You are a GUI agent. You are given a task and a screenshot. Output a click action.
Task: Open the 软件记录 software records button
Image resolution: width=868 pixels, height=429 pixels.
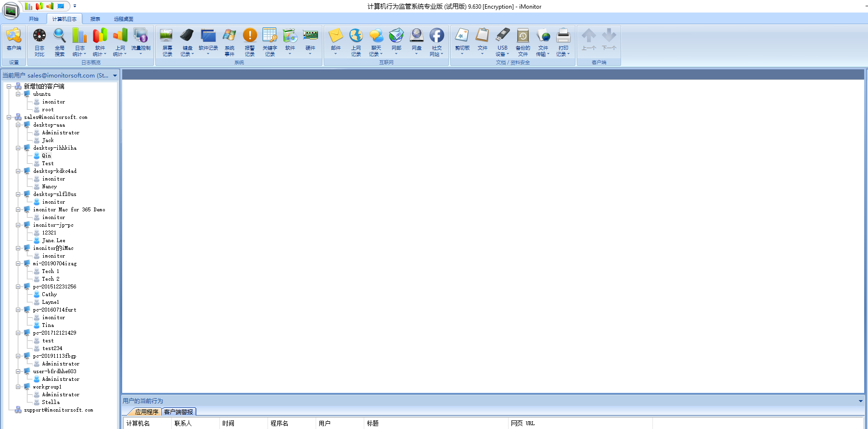tap(208, 42)
